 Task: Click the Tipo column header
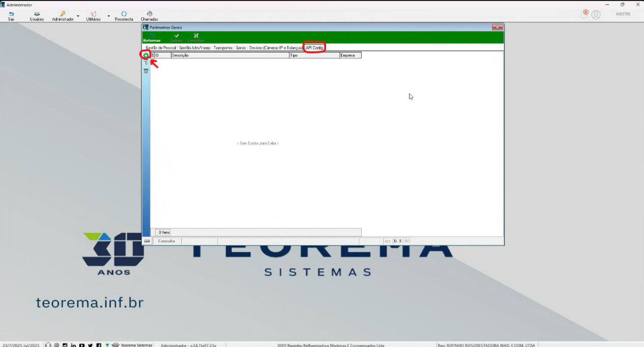(314, 55)
